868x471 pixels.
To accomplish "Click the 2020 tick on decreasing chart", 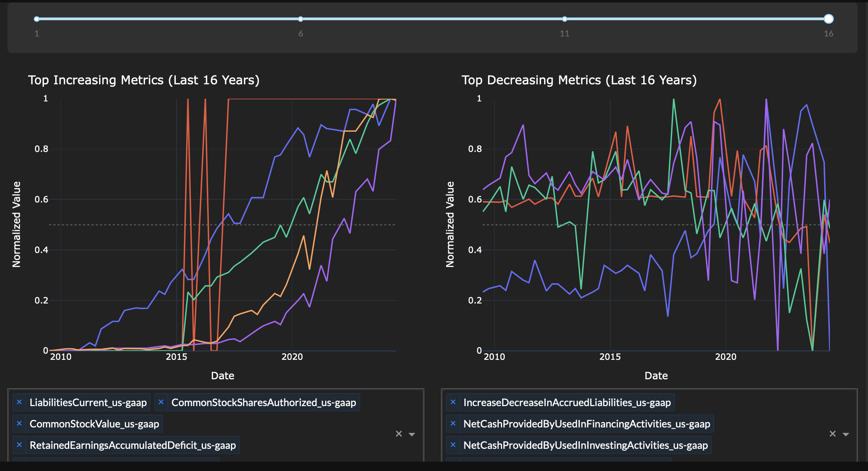I will pyautogui.click(x=725, y=357).
